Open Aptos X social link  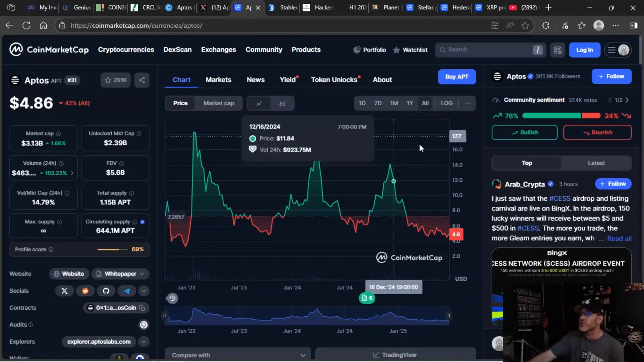[x=64, y=291]
